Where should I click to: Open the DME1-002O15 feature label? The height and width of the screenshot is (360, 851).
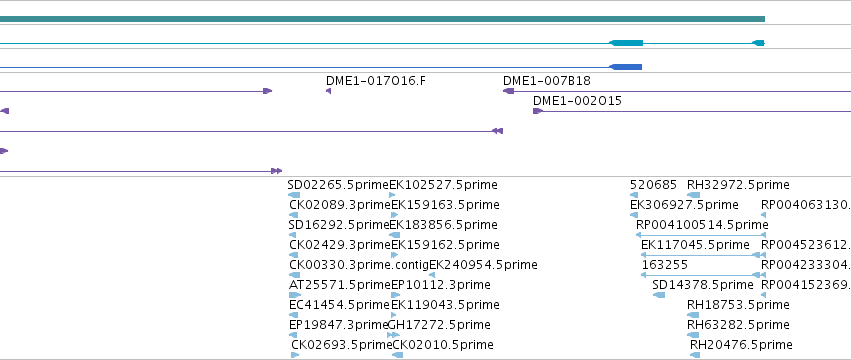point(577,101)
